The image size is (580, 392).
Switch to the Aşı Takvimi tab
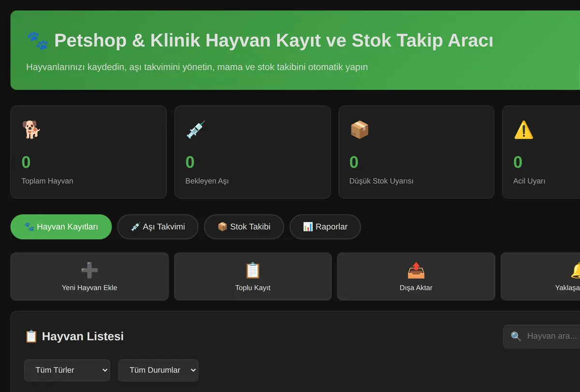point(158,227)
